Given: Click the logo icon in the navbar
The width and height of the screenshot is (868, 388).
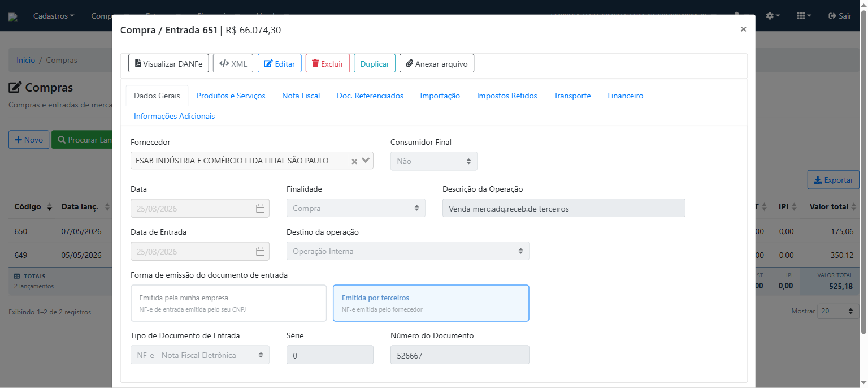Looking at the screenshot, I should (x=13, y=18).
